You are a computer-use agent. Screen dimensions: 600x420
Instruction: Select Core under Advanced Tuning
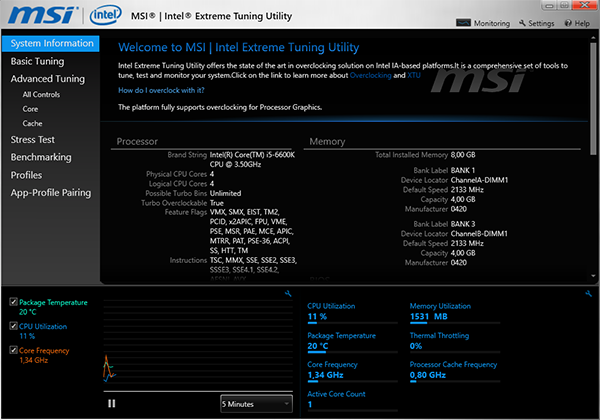[x=30, y=109]
